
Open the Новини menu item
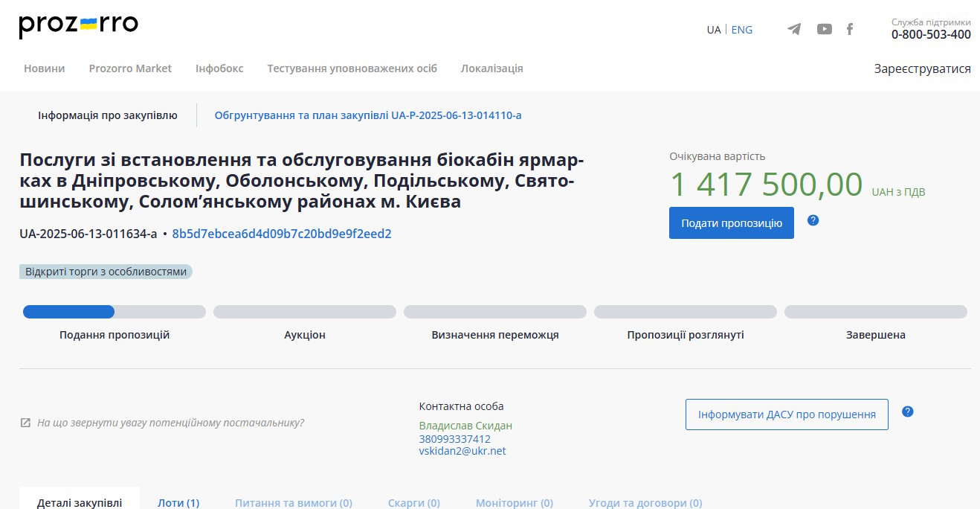click(44, 68)
